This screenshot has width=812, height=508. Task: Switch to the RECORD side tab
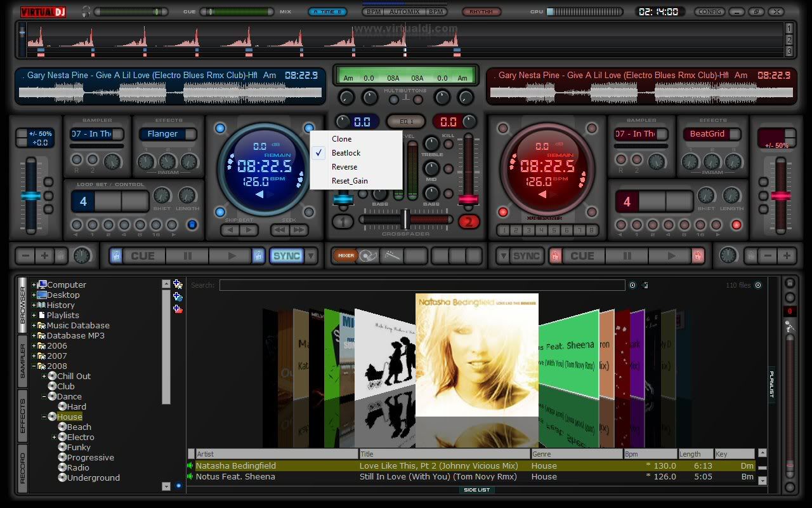[x=22, y=469]
